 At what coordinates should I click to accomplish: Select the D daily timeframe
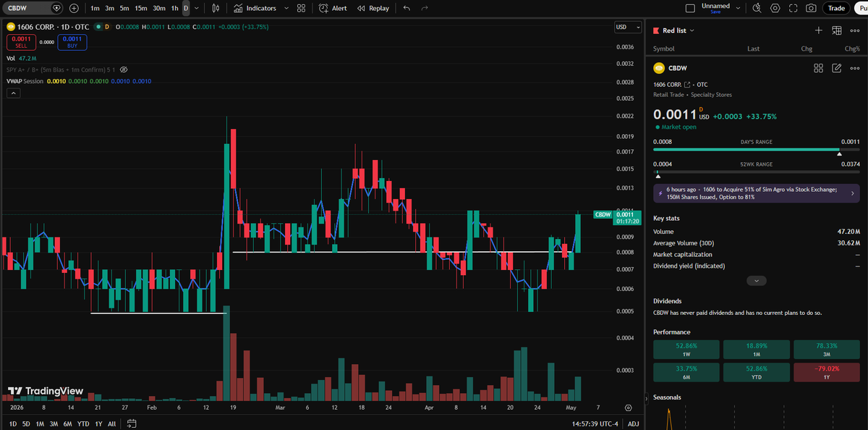pos(186,8)
